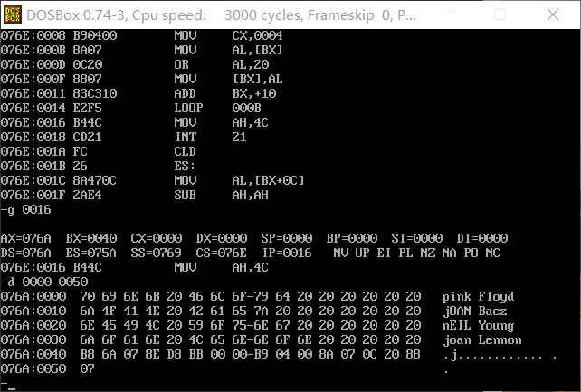Select the 'OR AL,20' instruction line
Screen dimensions: 581x392
point(135,64)
